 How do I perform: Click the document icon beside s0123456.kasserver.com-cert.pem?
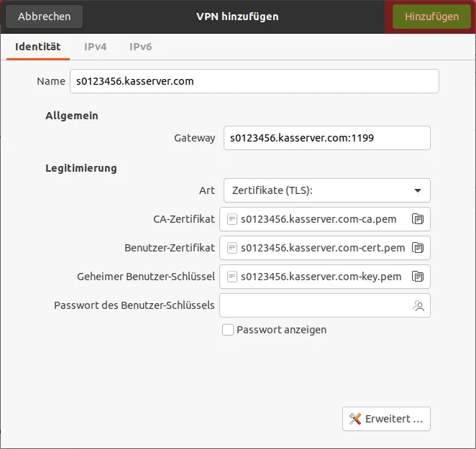click(x=232, y=248)
